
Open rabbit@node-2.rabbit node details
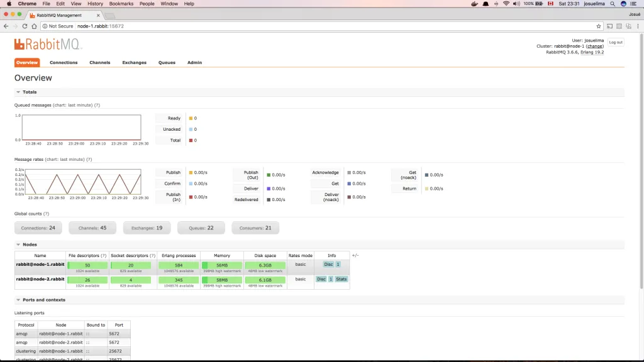pos(40,278)
